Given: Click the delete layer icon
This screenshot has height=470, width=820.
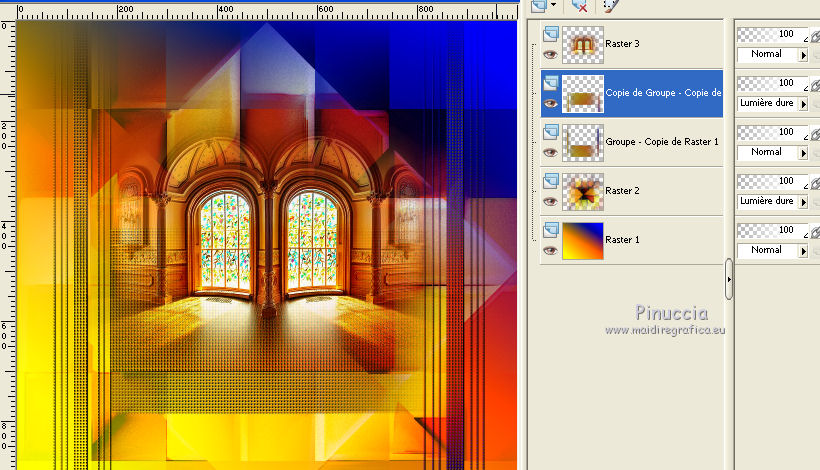Looking at the screenshot, I should (580, 6).
